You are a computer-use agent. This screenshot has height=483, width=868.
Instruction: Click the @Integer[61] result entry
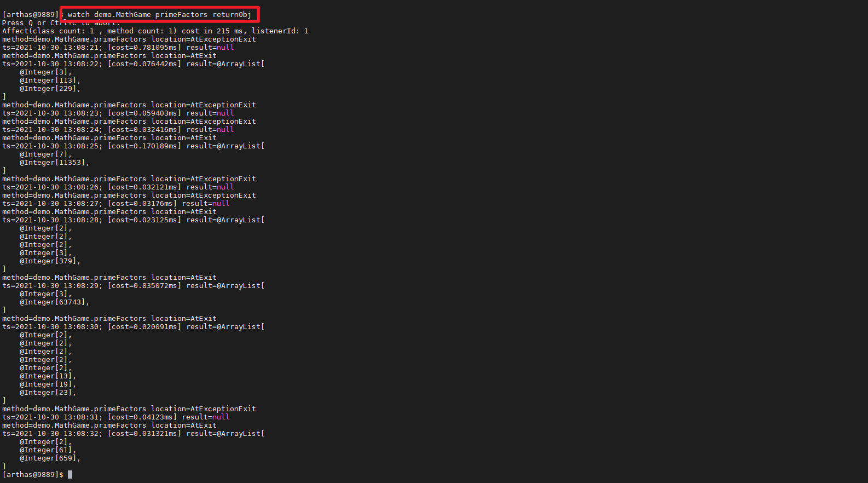(x=48, y=450)
